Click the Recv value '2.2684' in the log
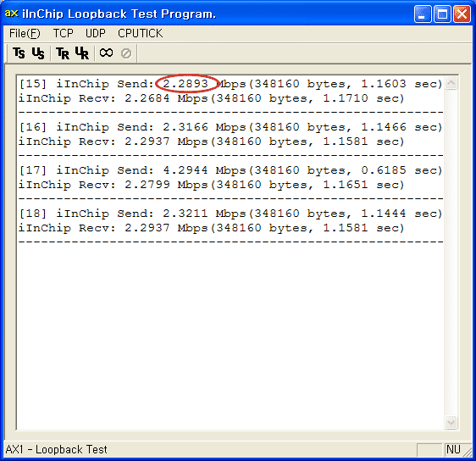 point(147,98)
